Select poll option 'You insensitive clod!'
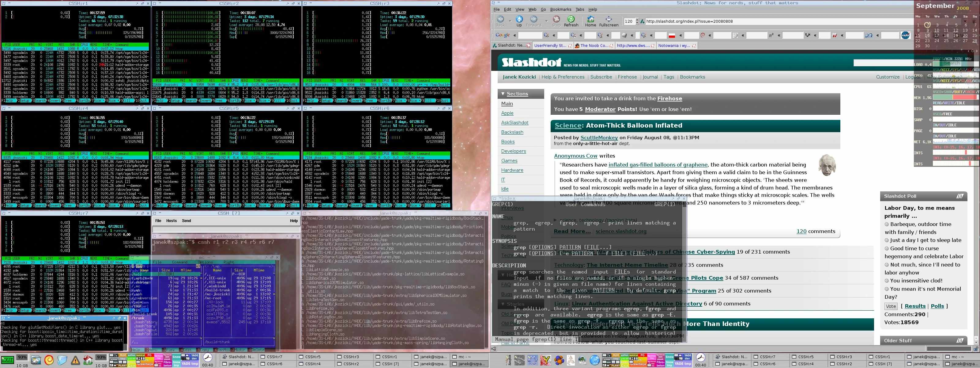The width and height of the screenshot is (980, 368). point(887,281)
